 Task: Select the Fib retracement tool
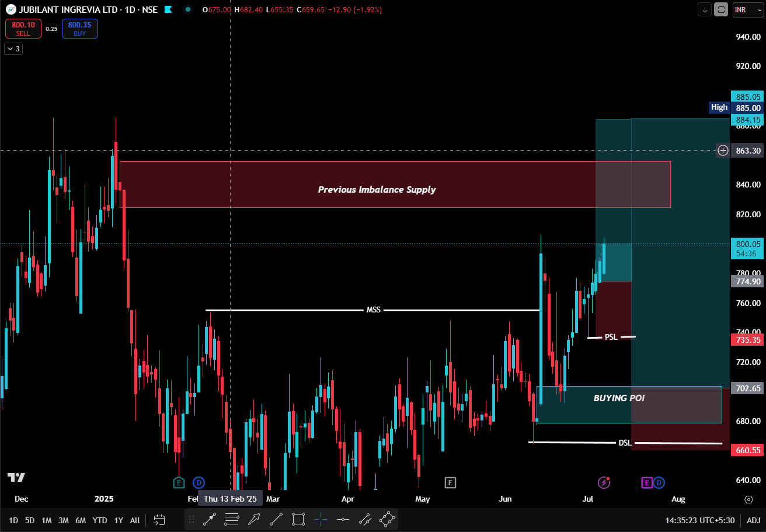pyautogui.click(x=232, y=519)
